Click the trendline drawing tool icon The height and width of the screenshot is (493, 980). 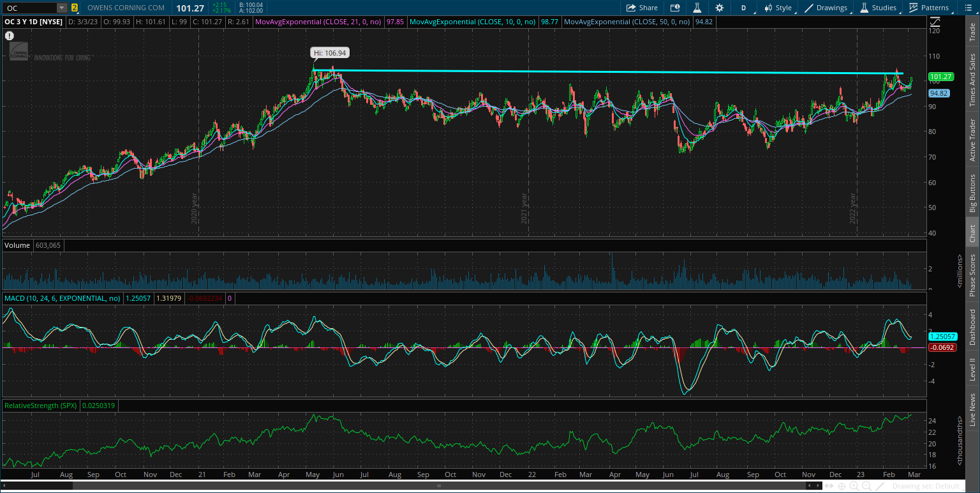(880, 487)
